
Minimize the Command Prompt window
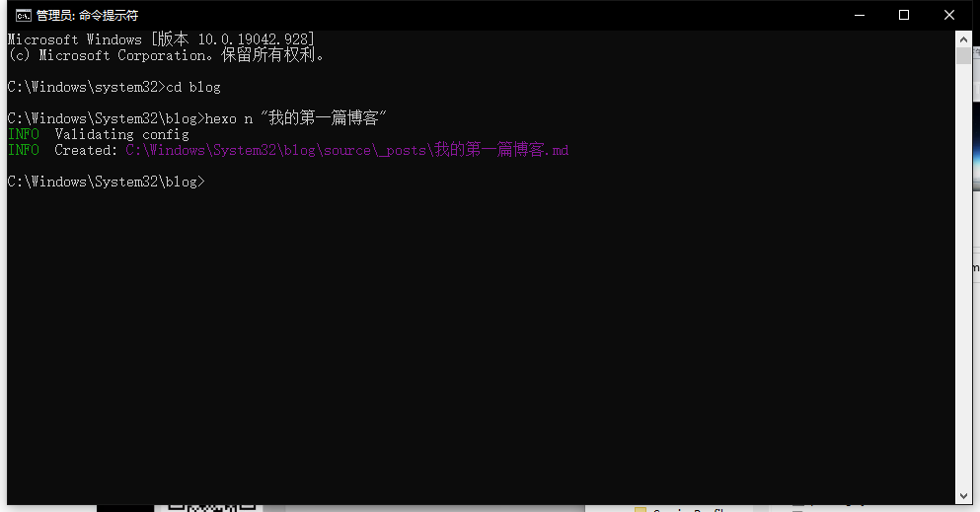click(x=860, y=15)
